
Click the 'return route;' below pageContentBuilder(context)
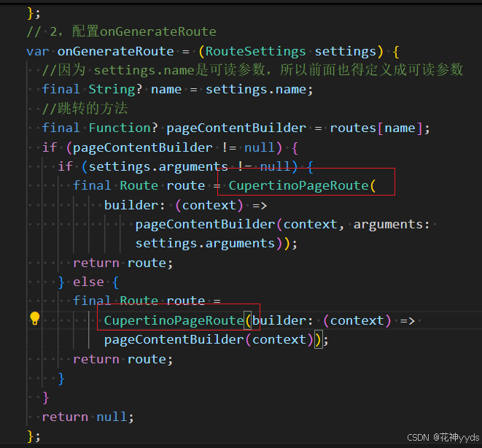(x=123, y=360)
